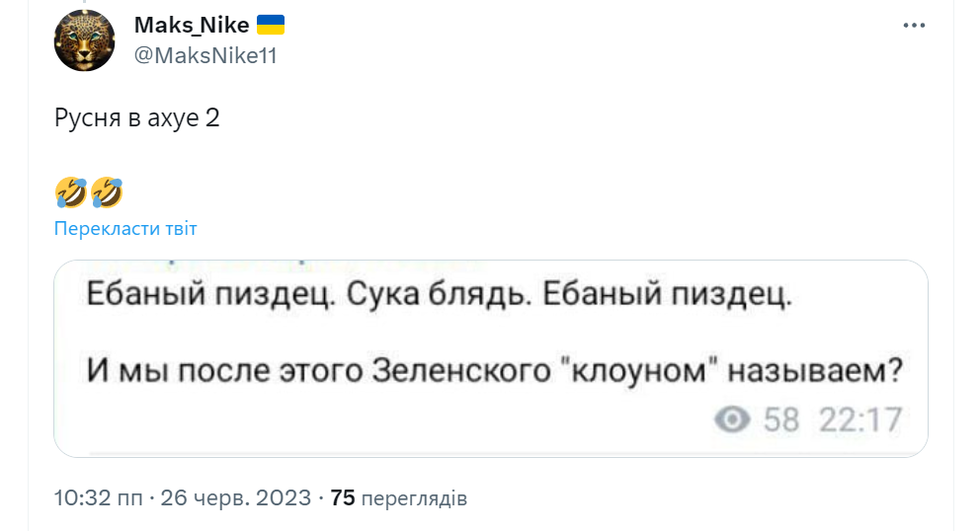Select the first laughing emoji
Image resolution: width=980 pixels, height=531 pixels.
pyautogui.click(x=70, y=192)
